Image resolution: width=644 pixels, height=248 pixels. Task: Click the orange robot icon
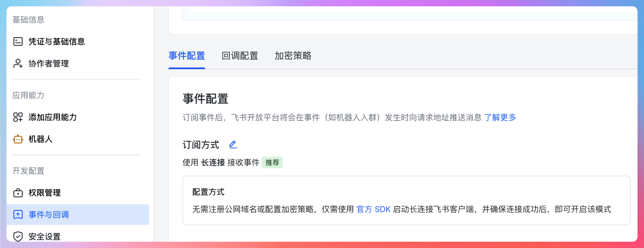pyautogui.click(x=18, y=139)
